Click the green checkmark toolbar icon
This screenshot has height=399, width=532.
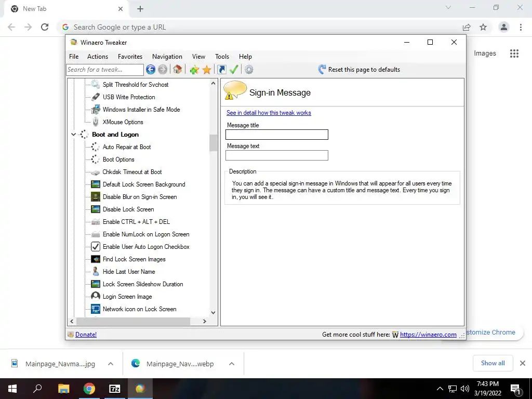tap(234, 69)
